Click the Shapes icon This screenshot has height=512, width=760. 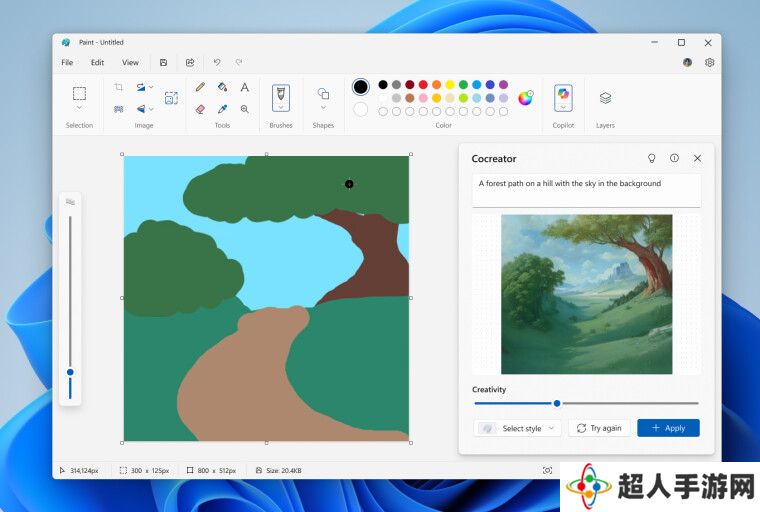(x=323, y=93)
